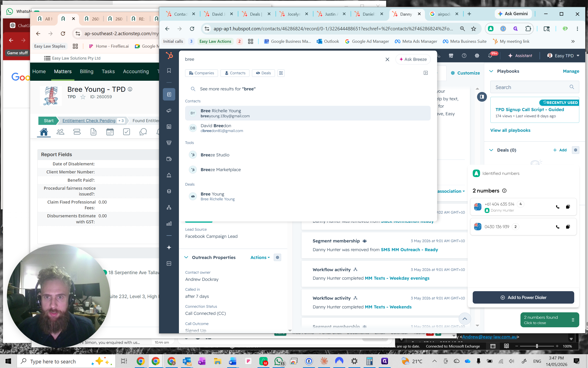Open Deals card settings gear

pyautogui.click(x=576, y=150)
